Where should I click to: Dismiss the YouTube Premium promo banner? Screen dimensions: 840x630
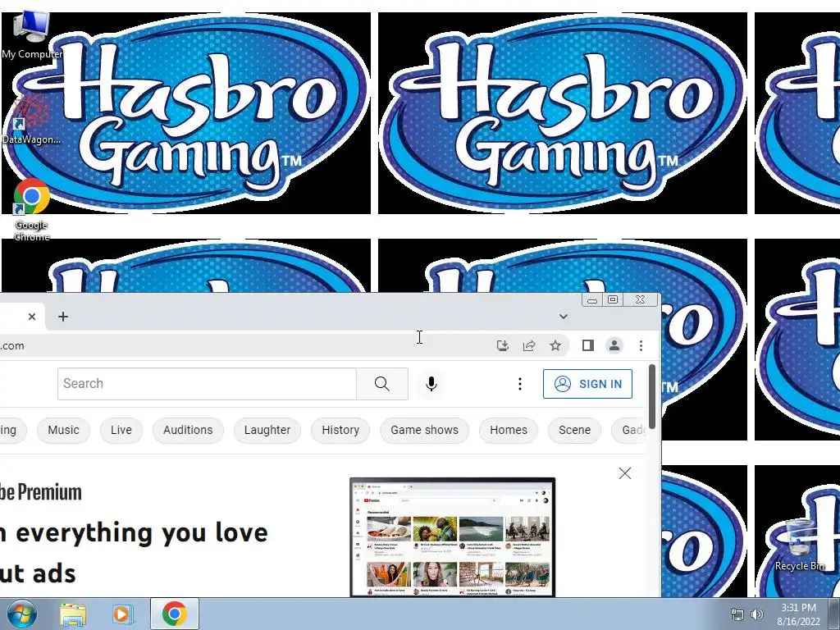(624, 473)
